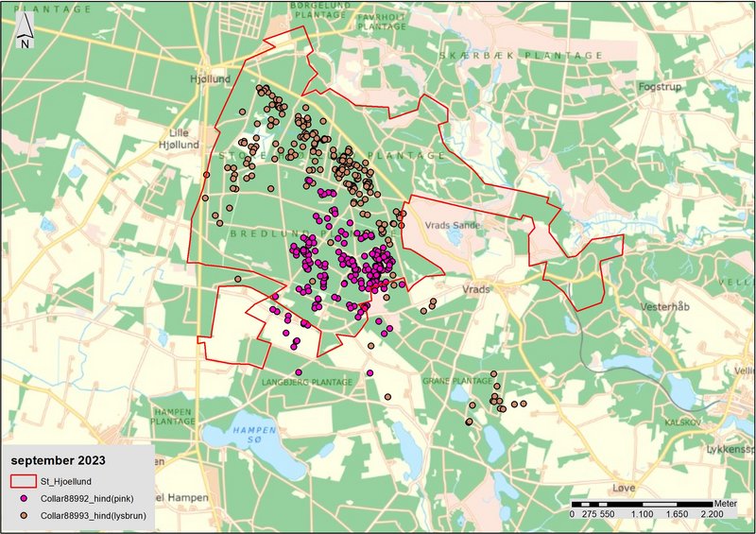Click the Grane Plantage label
Viewport: 756px width, 534px height.
460,382
